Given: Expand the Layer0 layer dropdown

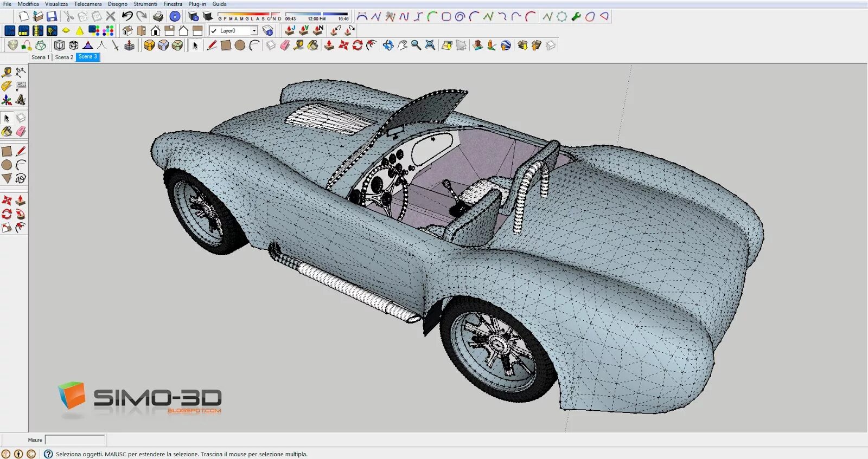Looking at the screenshot, I should (x=254, y=31).
